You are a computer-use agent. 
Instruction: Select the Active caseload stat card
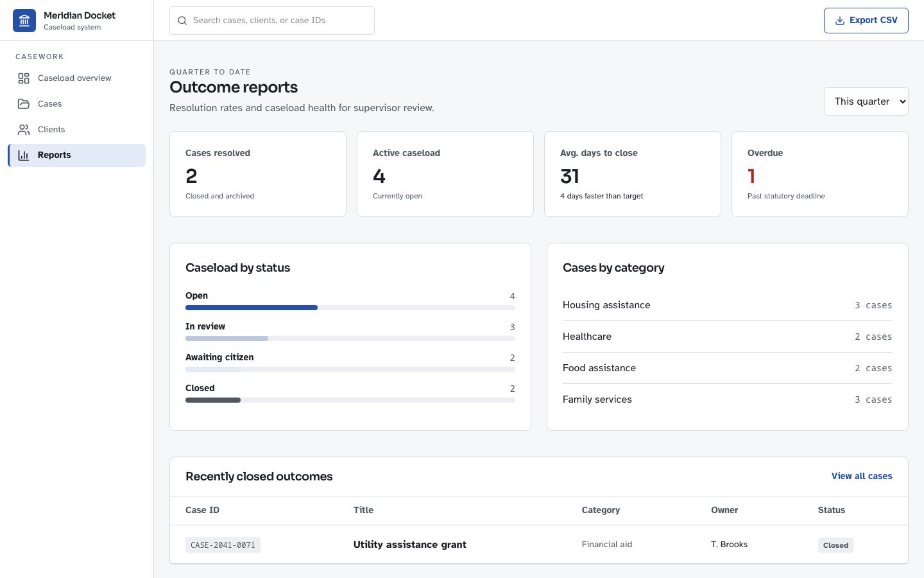[445, 174]
